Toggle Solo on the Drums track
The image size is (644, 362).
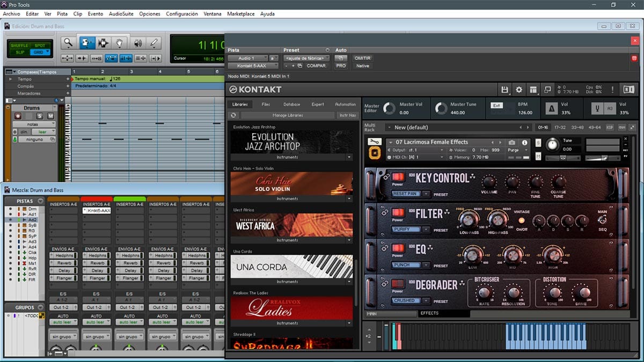click(x=39, y=116)
